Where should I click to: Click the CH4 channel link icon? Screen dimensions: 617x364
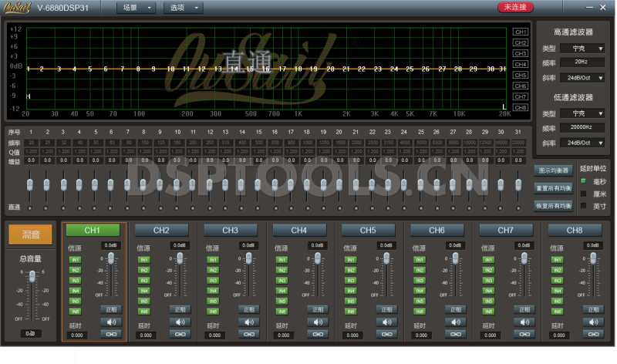(318, 334)
